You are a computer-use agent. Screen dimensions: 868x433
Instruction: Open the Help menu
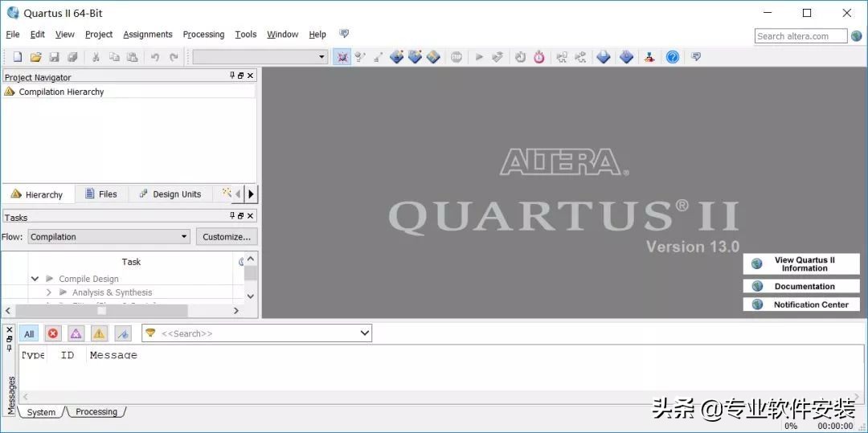coord(317,35)
